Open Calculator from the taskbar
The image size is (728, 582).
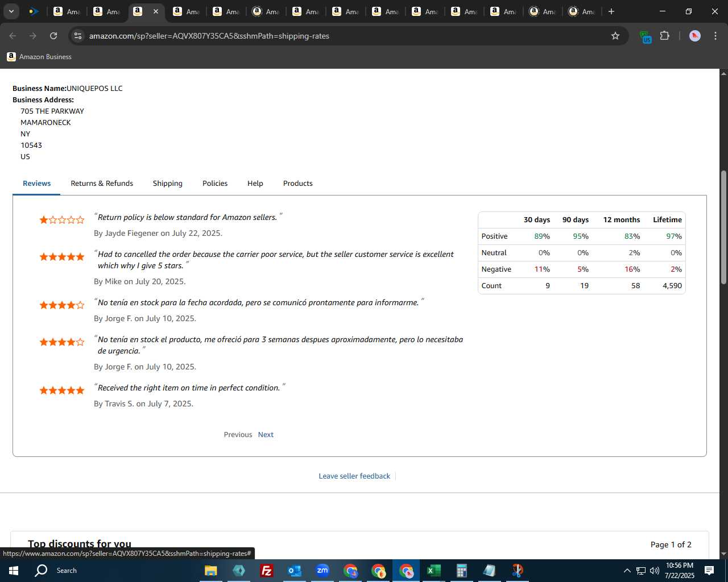tap(461, 571)
